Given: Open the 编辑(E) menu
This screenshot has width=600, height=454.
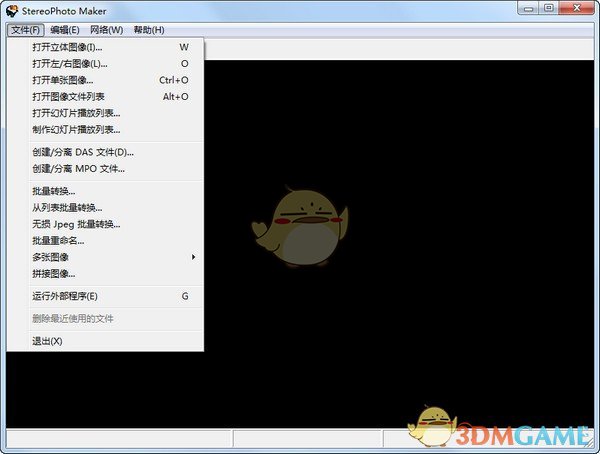Looking at the screenshot, I should point(66,30).
